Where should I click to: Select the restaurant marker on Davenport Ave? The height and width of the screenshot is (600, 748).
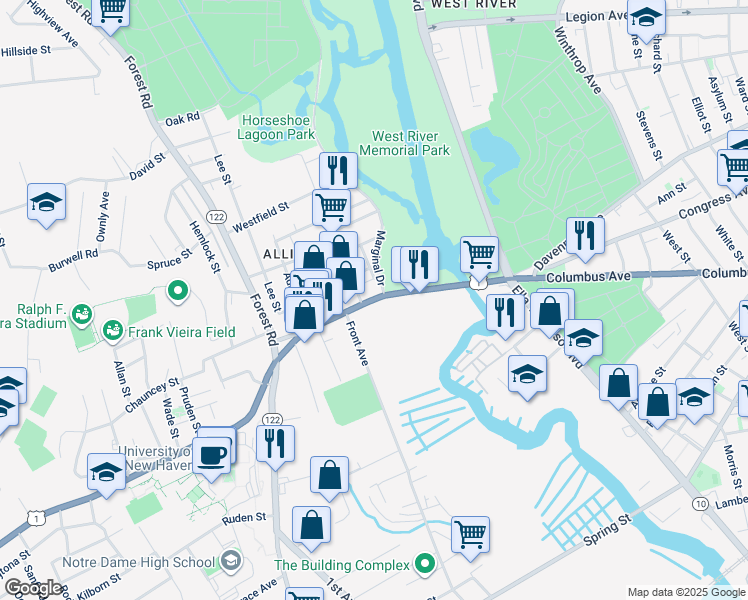585,236
